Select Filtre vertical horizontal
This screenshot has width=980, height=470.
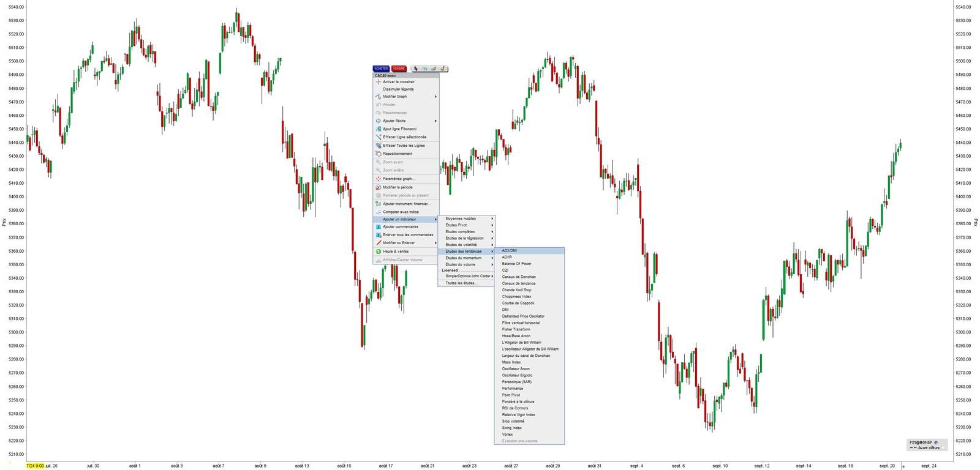coord(529,323)
